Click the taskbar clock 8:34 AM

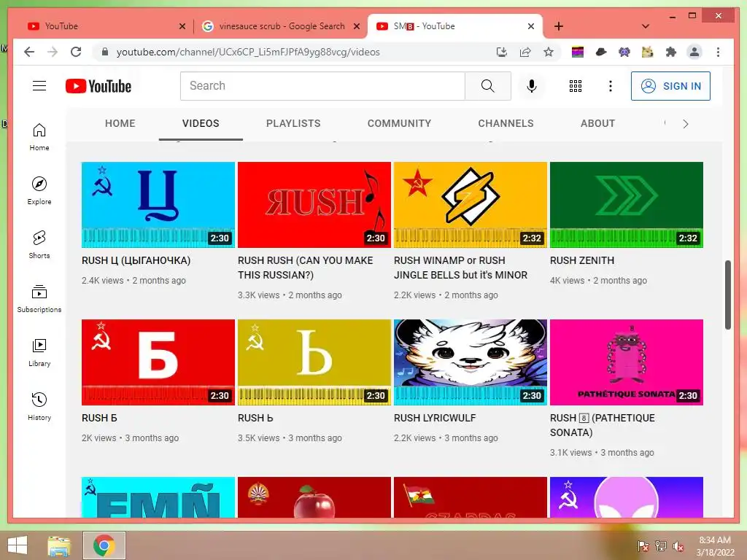(x=715, y=545)
